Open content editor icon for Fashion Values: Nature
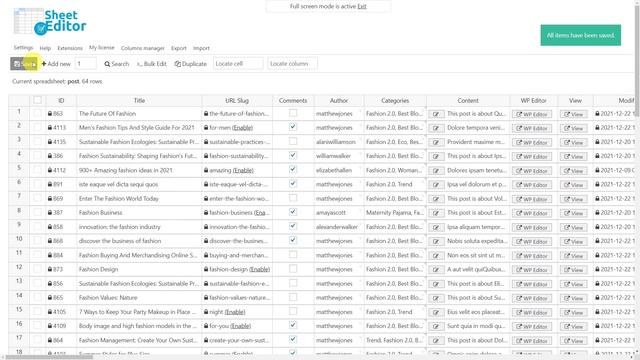640x360 pixels. pos(436,298)
